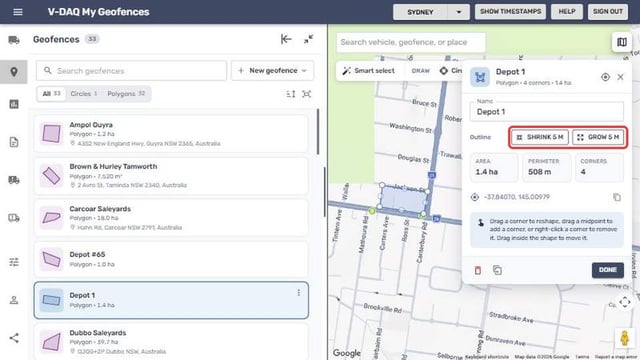Click the Search geofences field
This screenshot has height=360, width=640.
(131, 71)
